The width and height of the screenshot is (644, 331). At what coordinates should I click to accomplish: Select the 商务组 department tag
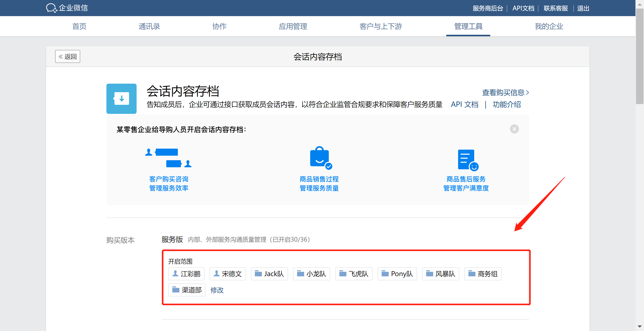(x=483, y=274)
